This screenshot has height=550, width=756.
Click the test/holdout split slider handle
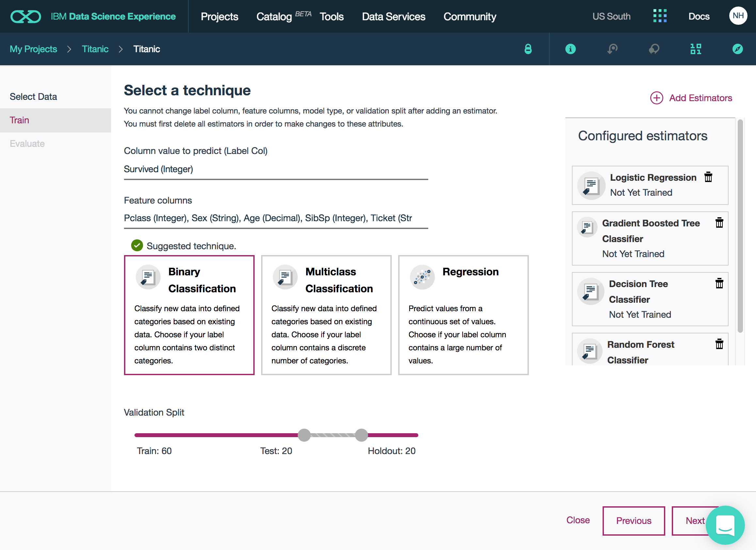361,435
